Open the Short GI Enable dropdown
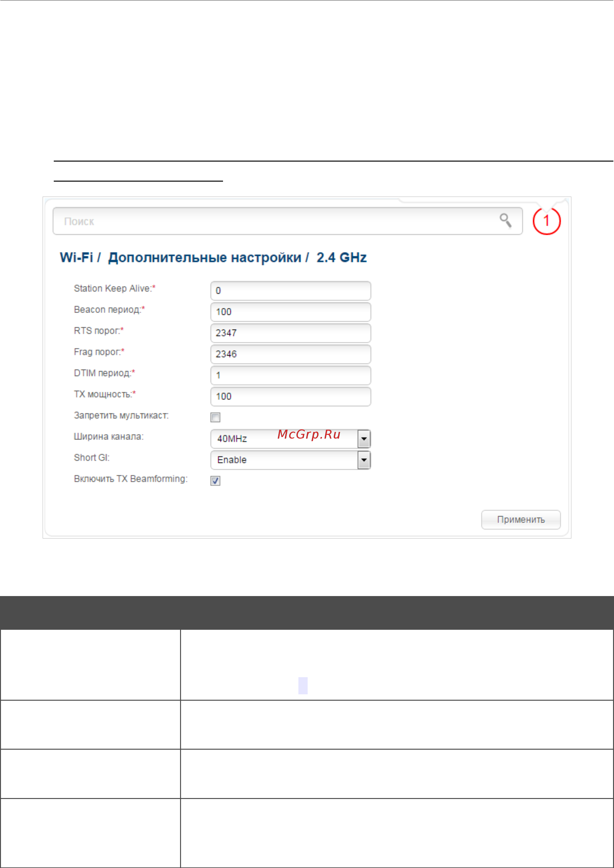The height and width of the screenshot is (868, 614). [x=290, y=460]
